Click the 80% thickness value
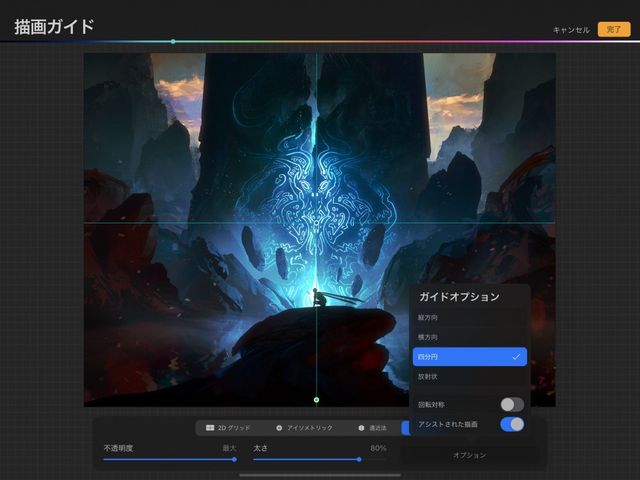 pyautogui.click(x=378, y=448)
